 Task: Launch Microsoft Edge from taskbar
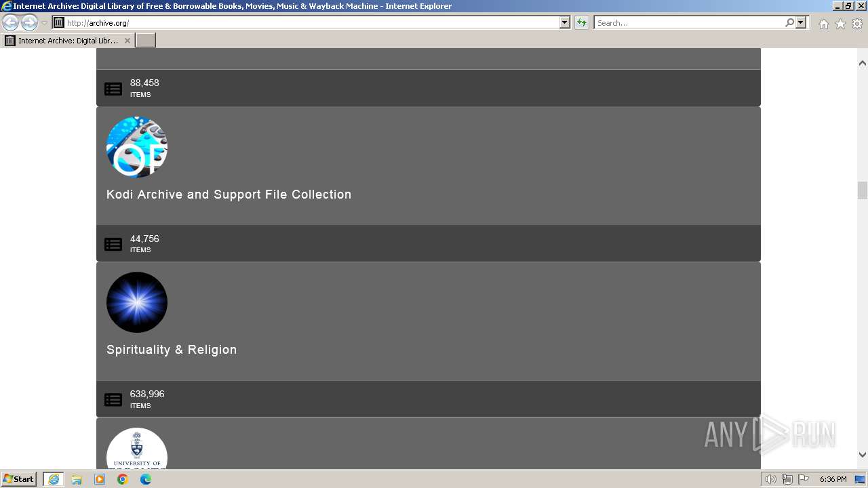146,479
